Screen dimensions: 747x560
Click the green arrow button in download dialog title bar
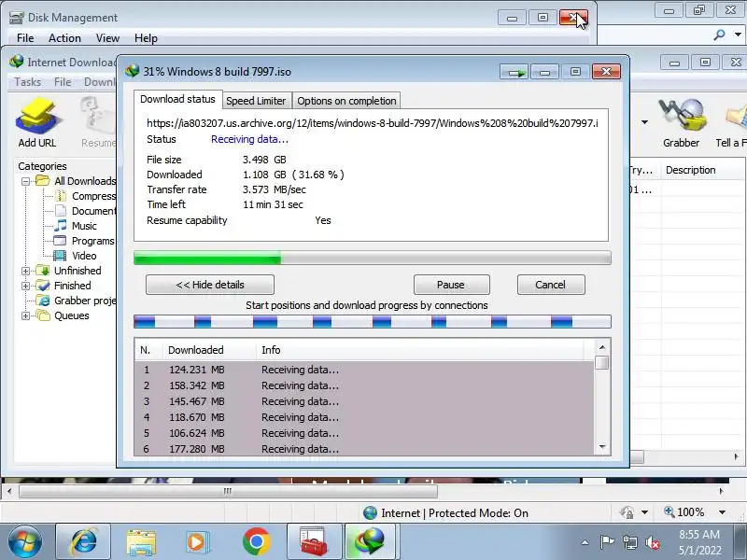pyautogui.click(x=514, y=72)
